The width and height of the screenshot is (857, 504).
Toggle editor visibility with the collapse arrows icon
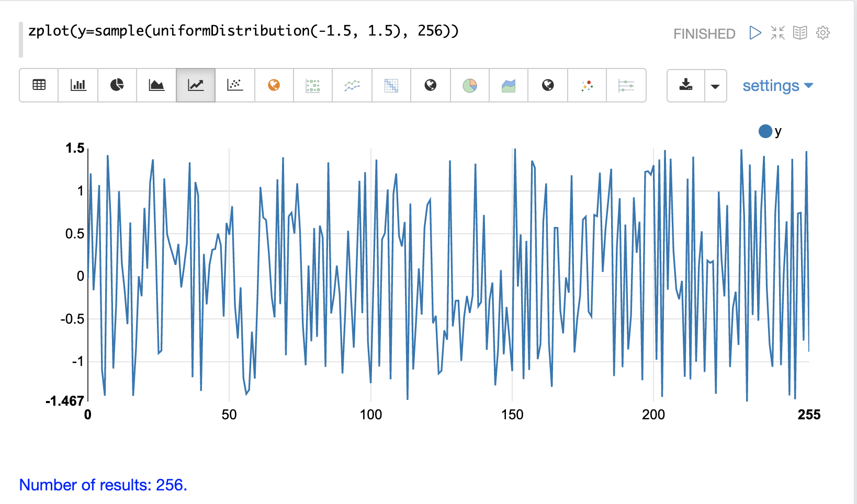pyautogui.click(x=777, y=33)
